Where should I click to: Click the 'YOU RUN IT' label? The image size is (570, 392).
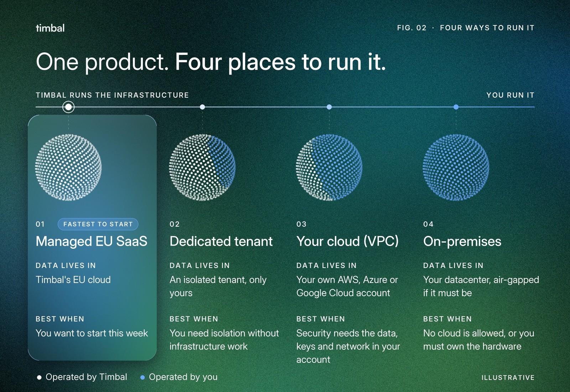511,95
